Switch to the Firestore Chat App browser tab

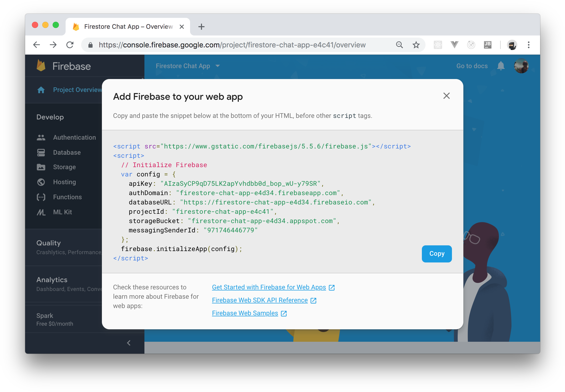point(124,26)
